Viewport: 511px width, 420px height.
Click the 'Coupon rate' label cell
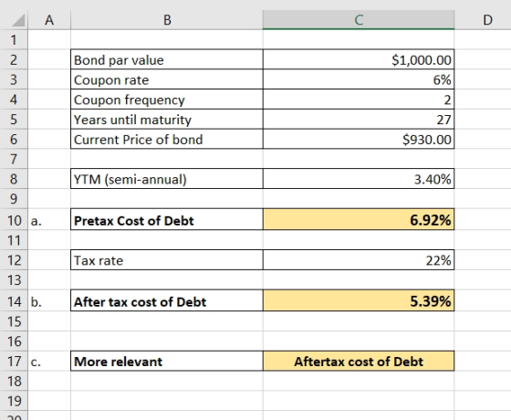tap(167, 79)
